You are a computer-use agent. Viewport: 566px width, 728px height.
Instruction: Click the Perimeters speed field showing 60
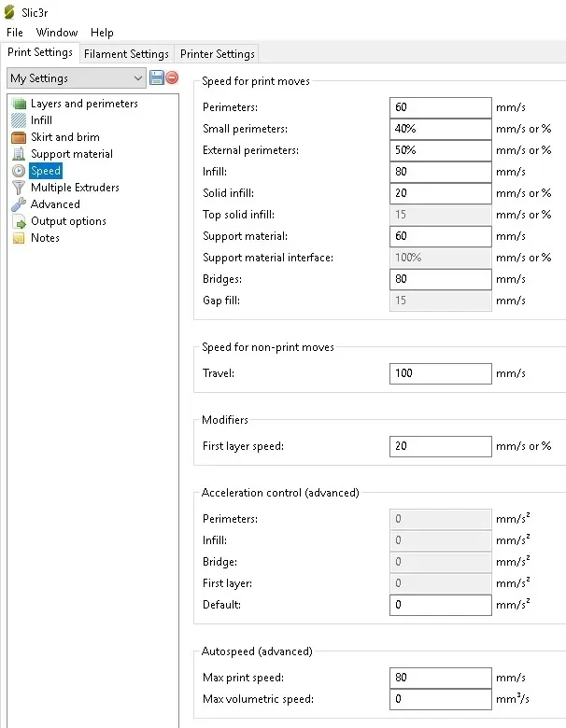point(441,107)
